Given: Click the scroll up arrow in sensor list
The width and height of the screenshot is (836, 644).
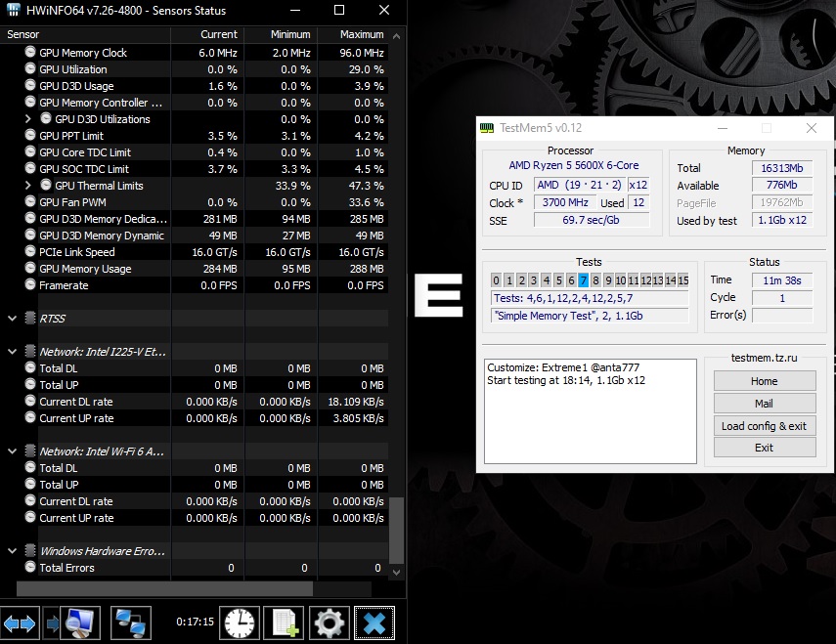Looking at the screenshot, I should click(396, 36).
